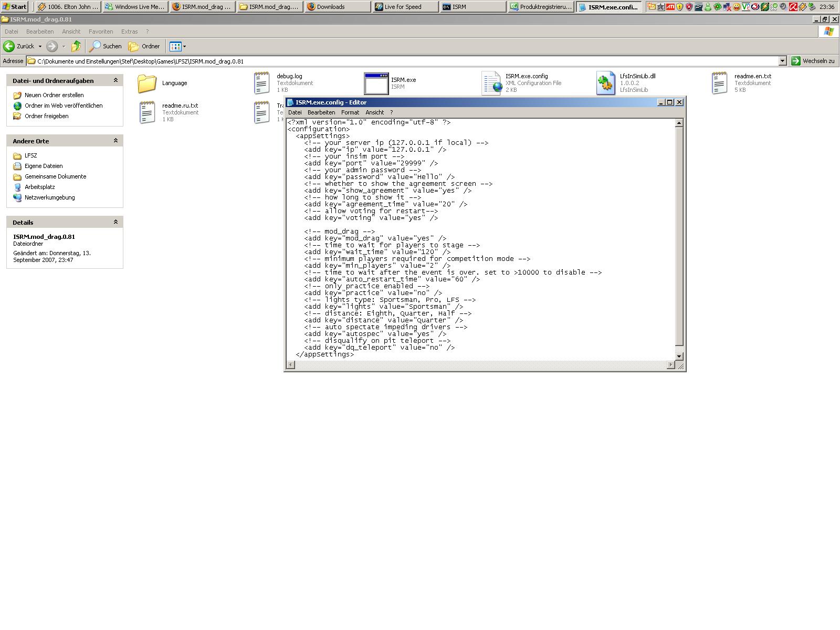Click Editor vertical scrollbar up arrow
This screenshot has width=840, height=630.
click(679, 123)
